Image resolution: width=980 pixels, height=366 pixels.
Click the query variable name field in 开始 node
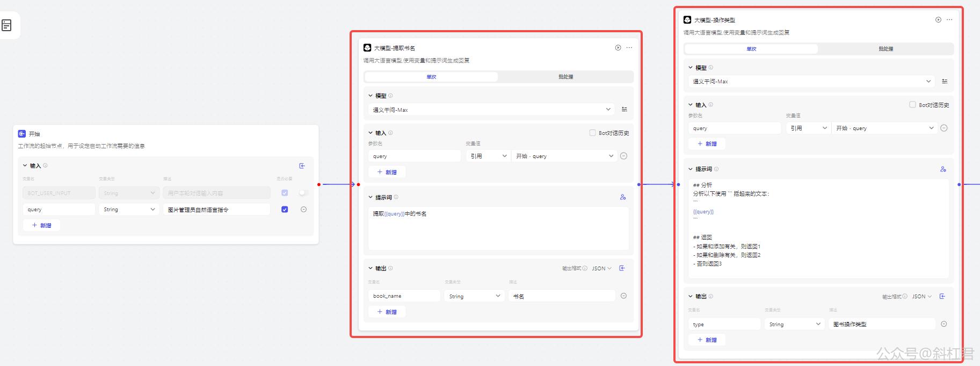[59, 210]
